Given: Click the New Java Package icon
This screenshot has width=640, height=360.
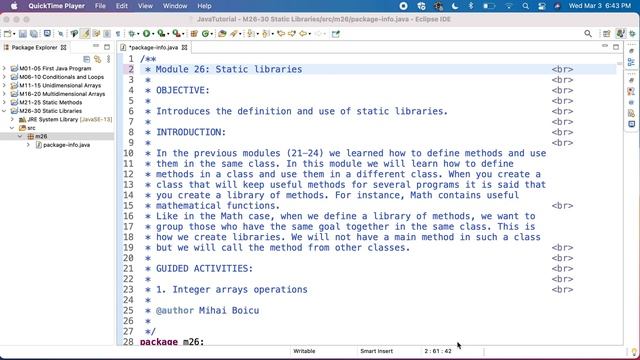Looking at the screenshot, I should [194, 34].
